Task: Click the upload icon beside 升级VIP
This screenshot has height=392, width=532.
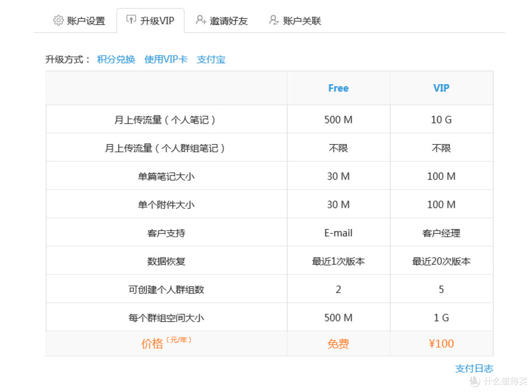Action: coord(131,19)
